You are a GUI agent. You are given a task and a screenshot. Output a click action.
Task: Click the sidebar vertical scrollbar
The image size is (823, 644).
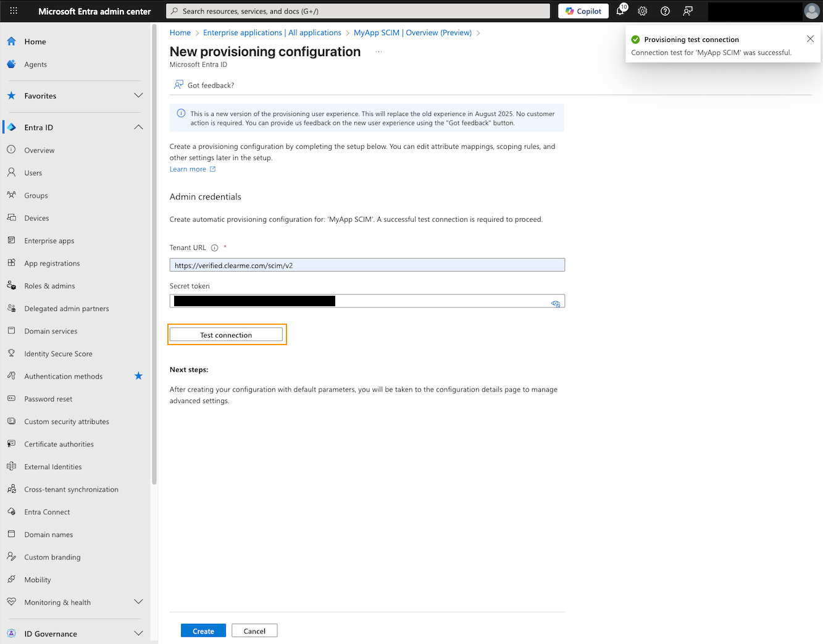[154, 253]
